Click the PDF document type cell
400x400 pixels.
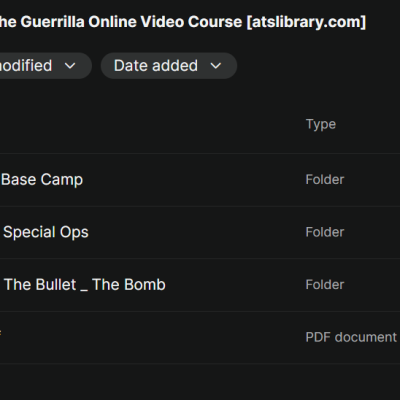(351, 337)
